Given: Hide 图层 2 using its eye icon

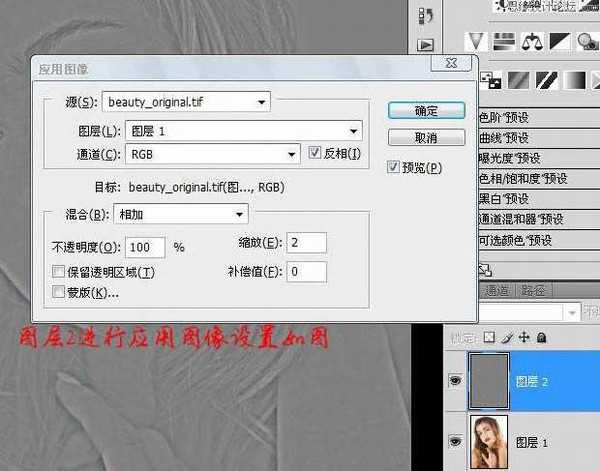Looking at the screenshot, I should pos(454,380).
